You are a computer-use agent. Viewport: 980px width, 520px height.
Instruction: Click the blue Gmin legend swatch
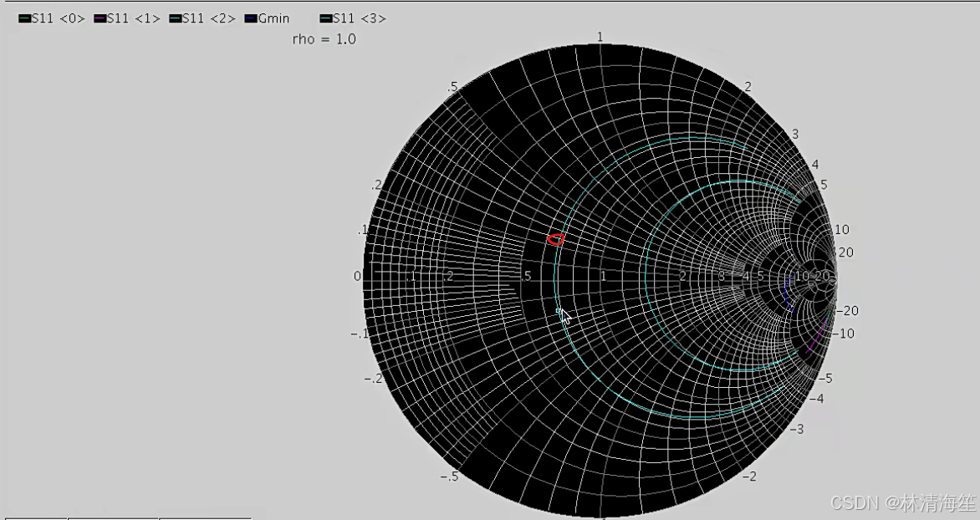click(x=251, y=18)
